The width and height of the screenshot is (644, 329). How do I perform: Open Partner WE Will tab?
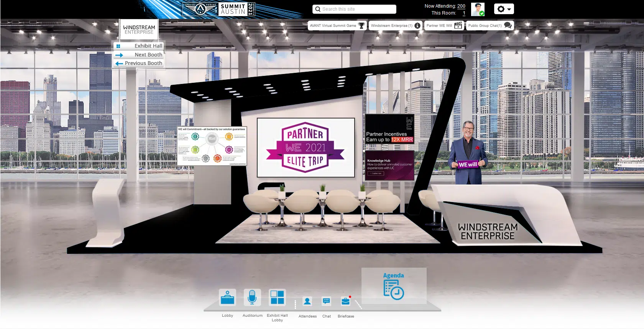[x=444, y=26]
